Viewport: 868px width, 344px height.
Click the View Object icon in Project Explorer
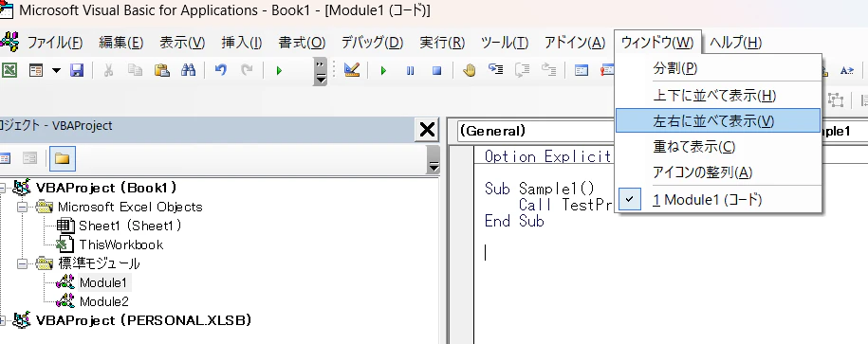tap(29, 158)
